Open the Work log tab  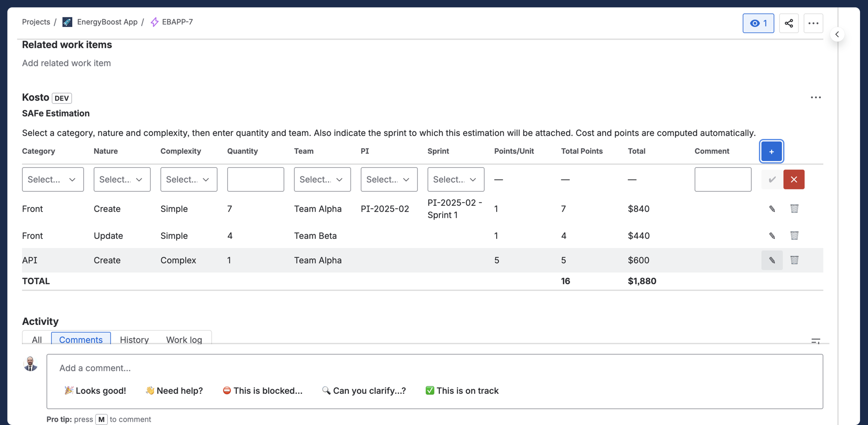184,340
